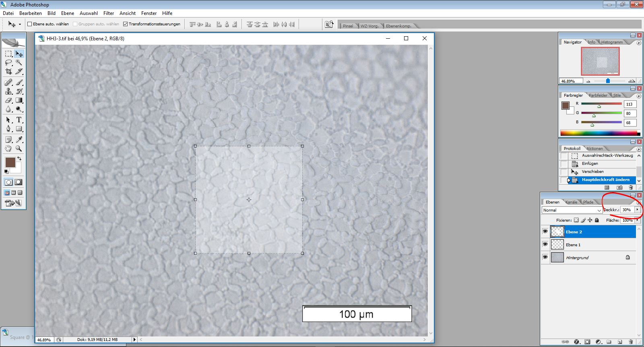644x347 pixels.
Task: Select the History Brush tool
Action: pyautogui.click(x=19, y=91)
